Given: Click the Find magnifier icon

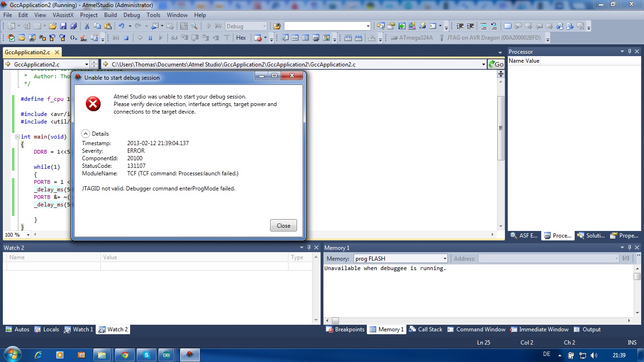Looking at the screenshot, I should tap(195, 26).
